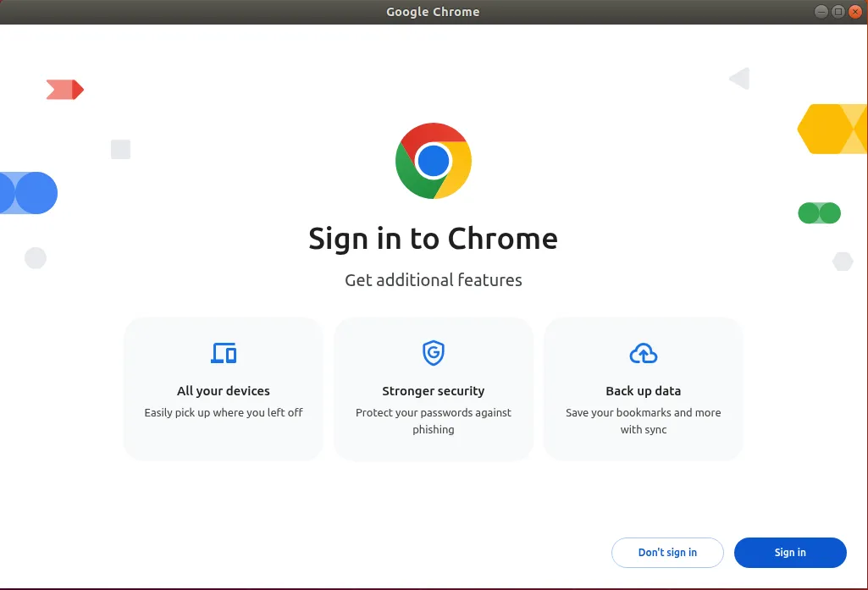Click the Google Chrome title bar text
868x590 pixels.
(433, 12)
